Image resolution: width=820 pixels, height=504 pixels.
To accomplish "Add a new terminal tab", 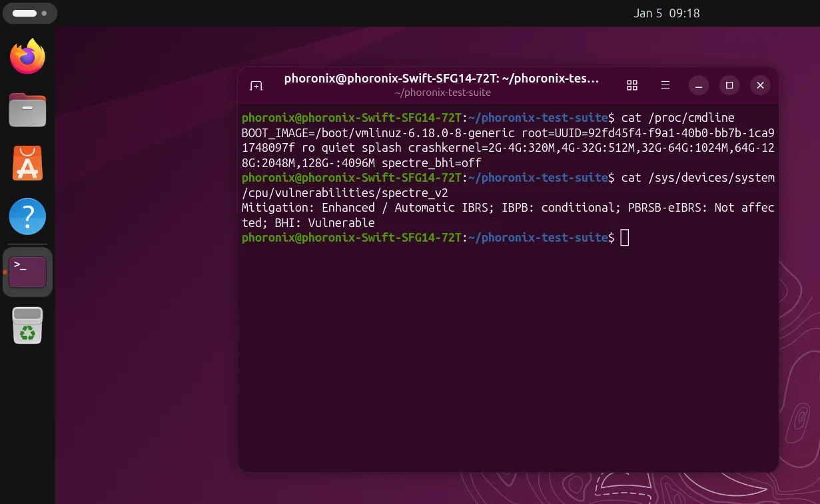I will coord(256,85).
